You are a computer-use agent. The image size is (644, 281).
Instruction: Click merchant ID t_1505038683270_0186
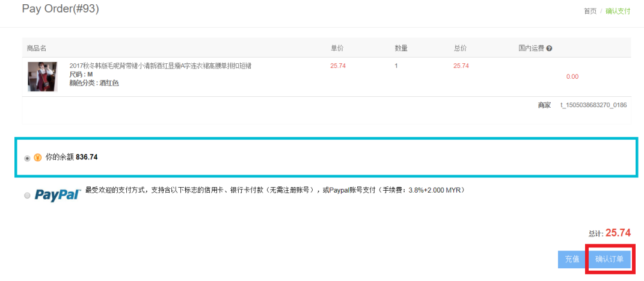point(593,105)
